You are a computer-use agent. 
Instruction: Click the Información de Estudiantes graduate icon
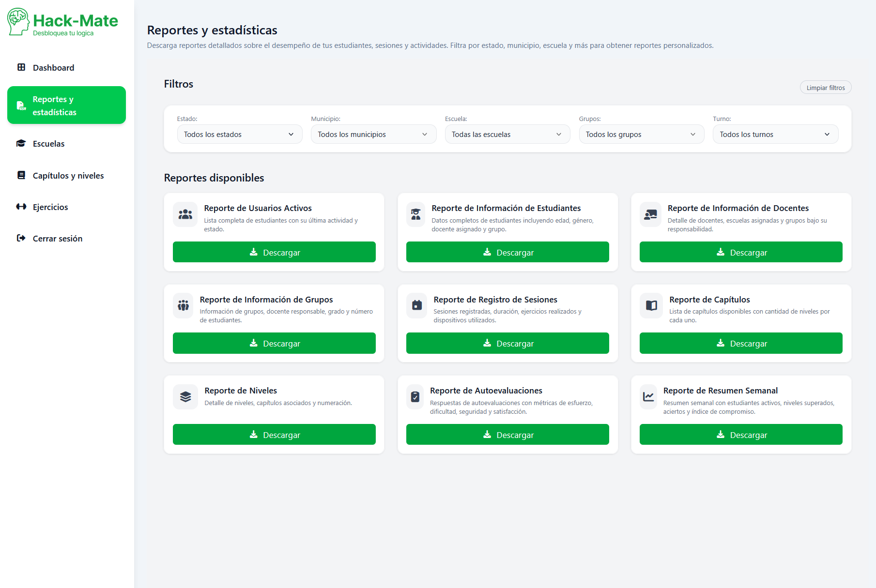click(x=415, y=214)
